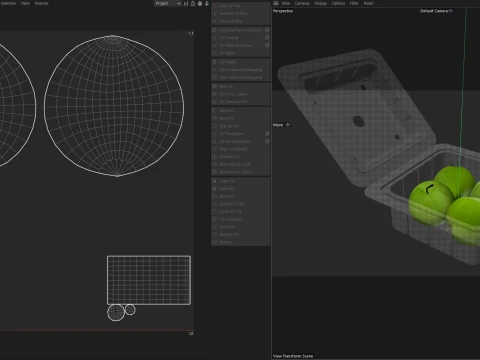The width and height of the screenshot is (480, 360).
Task: Open Set UVW from Projection options gear
Action: tap(267, 30)
